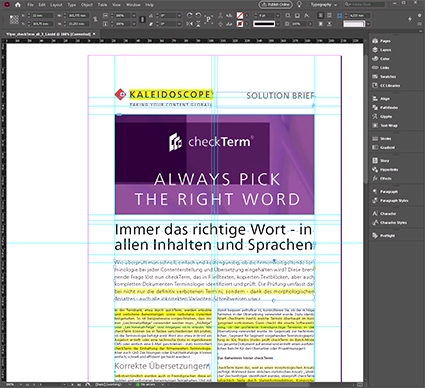Click rotate 90° clockwise icon

click(189, 15)
